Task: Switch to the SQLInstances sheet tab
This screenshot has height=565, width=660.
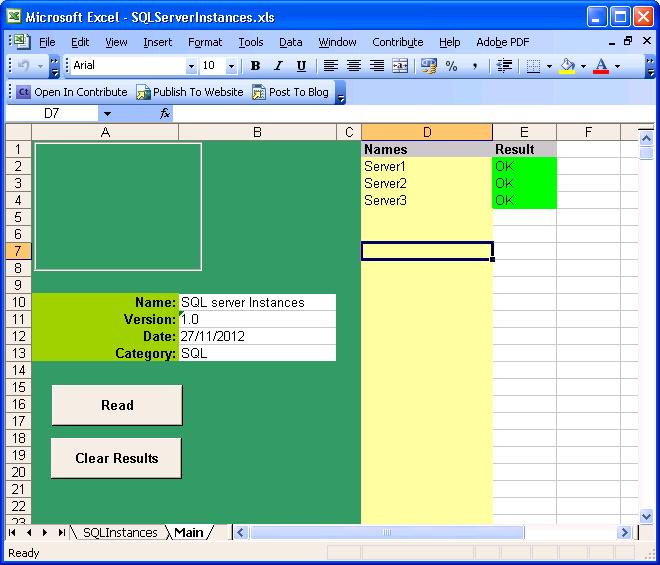Action: tap(119, 533)
